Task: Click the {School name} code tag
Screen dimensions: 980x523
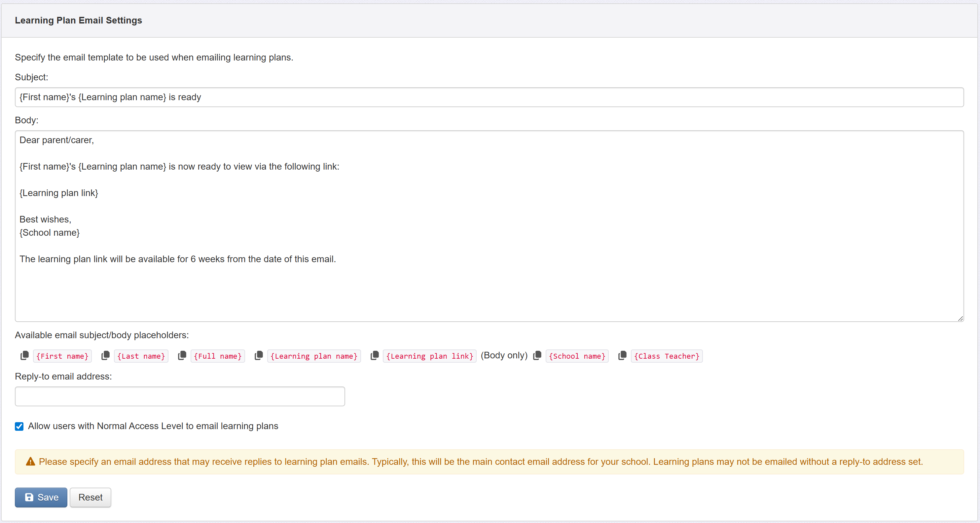Action: pyautogui.click(x=577, y=356)
